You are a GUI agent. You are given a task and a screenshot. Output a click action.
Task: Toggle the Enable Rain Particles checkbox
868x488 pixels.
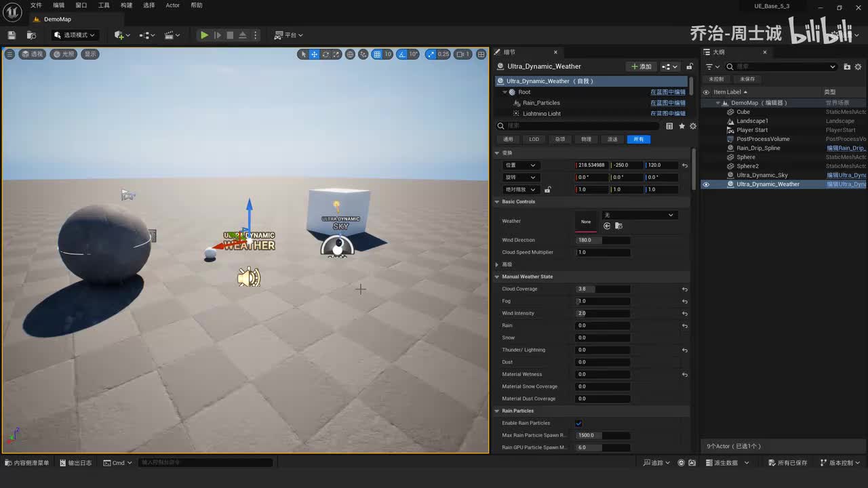click(578, 424)
